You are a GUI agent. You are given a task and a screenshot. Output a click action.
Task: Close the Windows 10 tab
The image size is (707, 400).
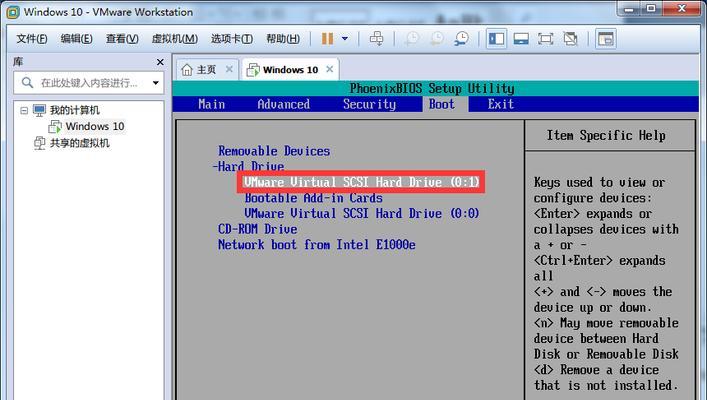click(x=330, y=69)
